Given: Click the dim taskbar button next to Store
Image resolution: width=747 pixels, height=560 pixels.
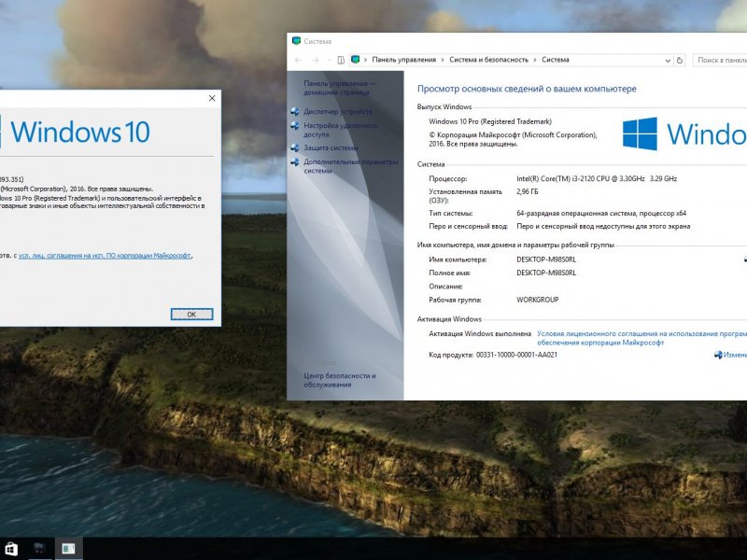Looking at the screenshot, I should click(x=39, y=549).
